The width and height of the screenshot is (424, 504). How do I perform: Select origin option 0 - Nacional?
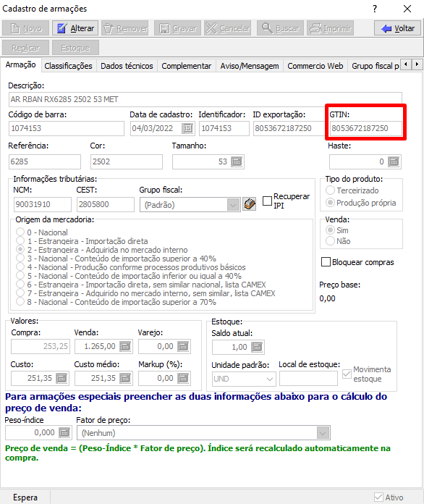20,232
